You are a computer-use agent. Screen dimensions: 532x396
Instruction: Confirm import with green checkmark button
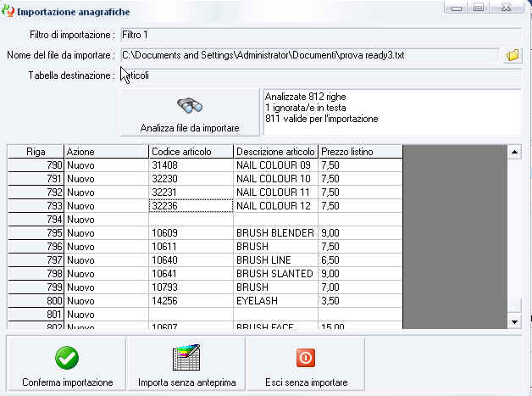click(67, 364)
